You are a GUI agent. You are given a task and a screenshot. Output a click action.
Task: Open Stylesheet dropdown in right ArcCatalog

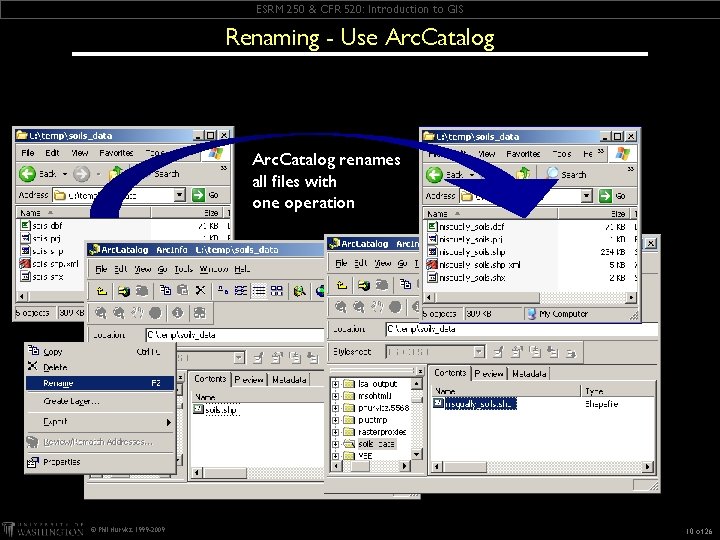pyautogui.click(x=479, y=352)
